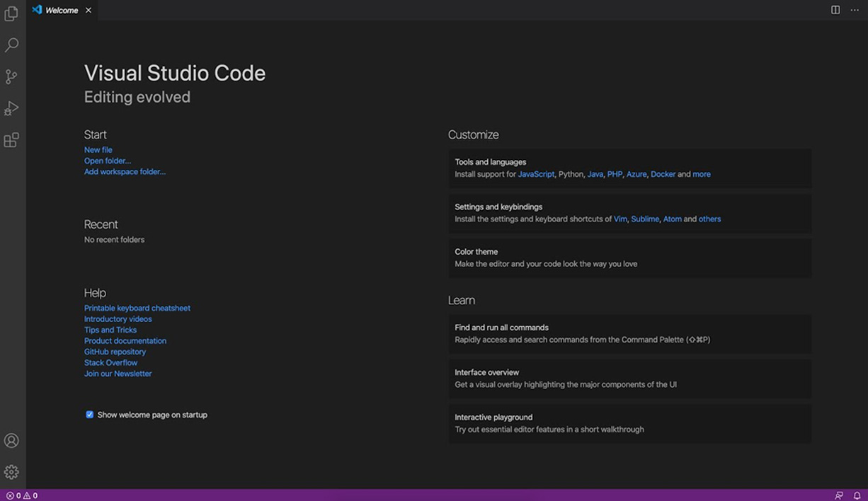Open the Tips and Tricks link

click(110, 330)
